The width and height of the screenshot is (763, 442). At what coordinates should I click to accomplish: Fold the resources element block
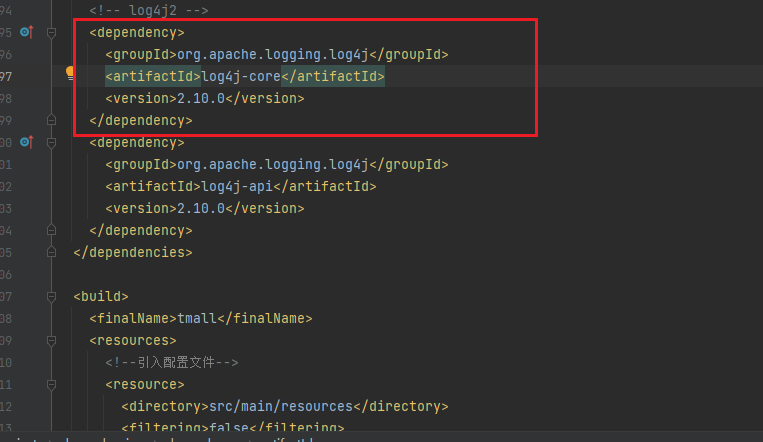tap(53, 341)
